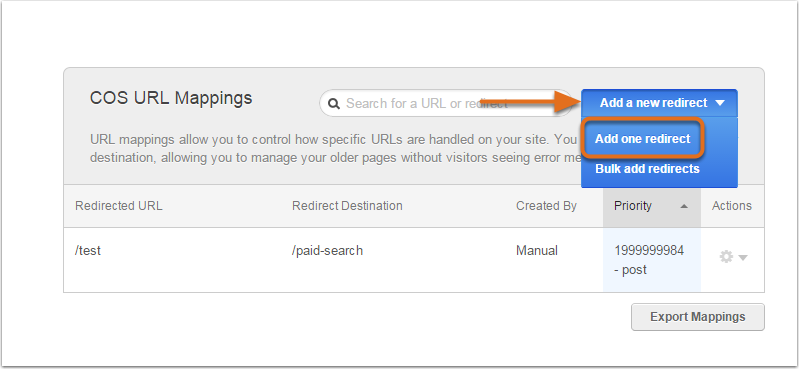Screen dimensions: 799x369
Task: Select the /paid-search destination cell
Action: 327,251
